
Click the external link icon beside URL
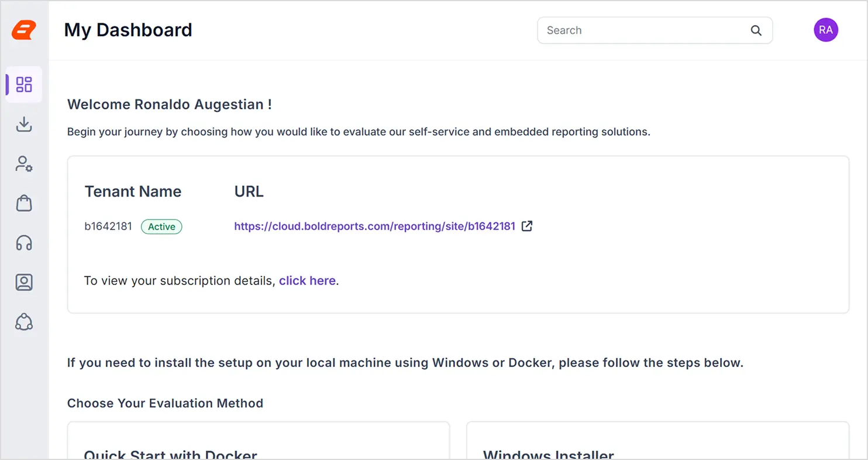[527, 226]
